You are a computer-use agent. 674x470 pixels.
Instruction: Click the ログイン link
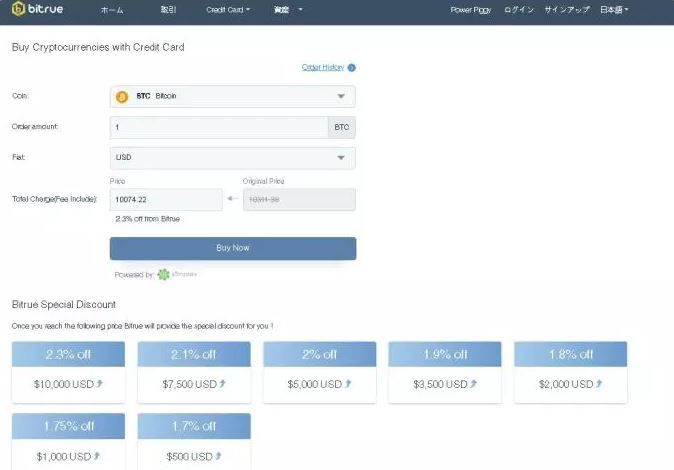[519, 10]
